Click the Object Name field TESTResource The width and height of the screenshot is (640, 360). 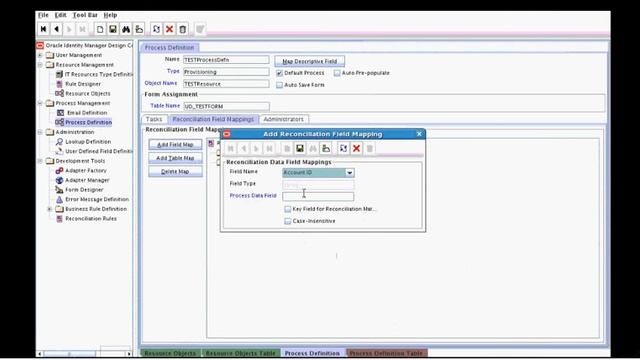pos(226,84)
